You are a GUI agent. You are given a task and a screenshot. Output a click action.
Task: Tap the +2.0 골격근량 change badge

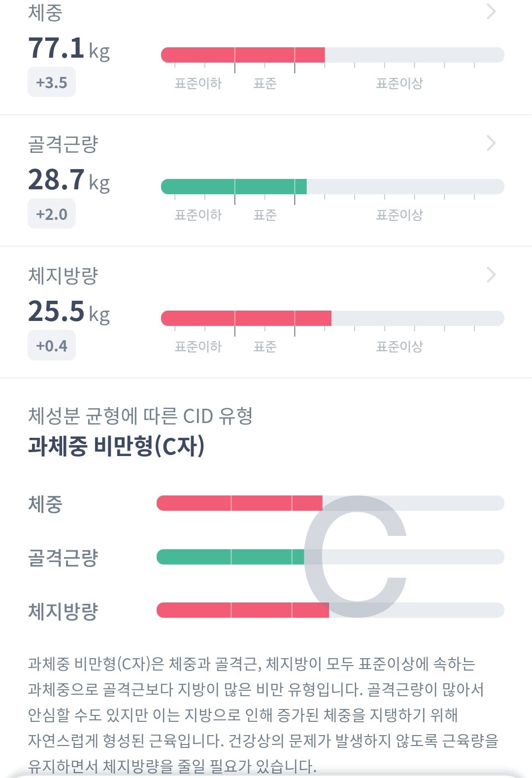click(52, 214)
